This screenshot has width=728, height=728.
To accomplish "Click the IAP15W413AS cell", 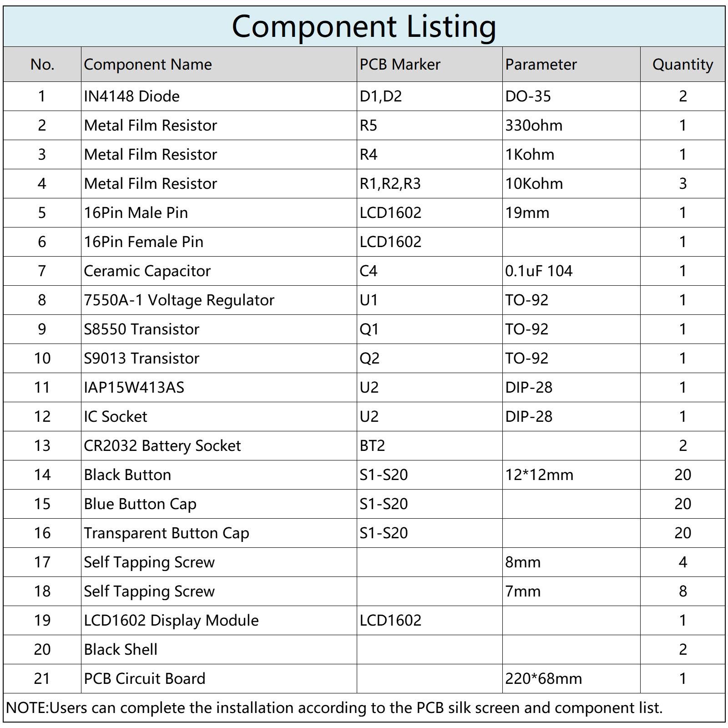I will (x=134, y=388).
